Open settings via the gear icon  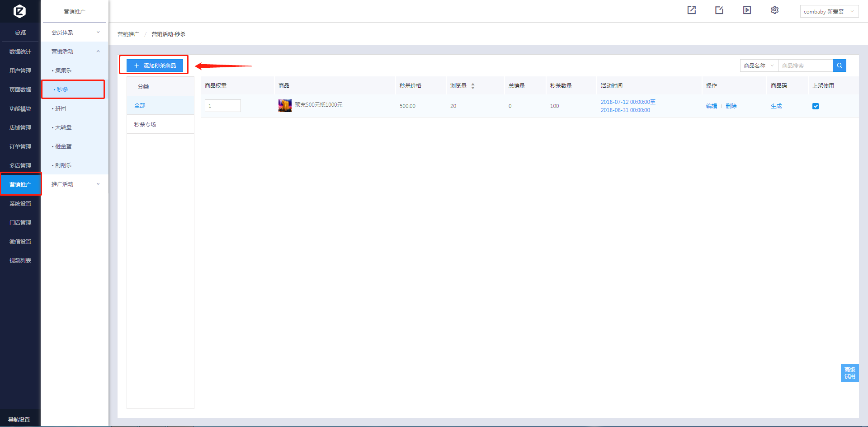774,10
